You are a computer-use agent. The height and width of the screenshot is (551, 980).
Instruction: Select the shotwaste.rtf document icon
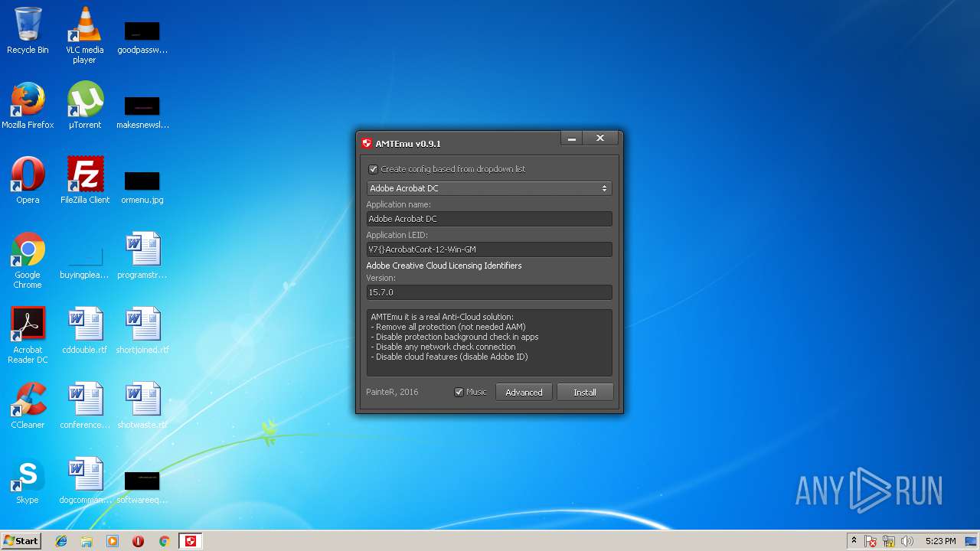[142, 405]
